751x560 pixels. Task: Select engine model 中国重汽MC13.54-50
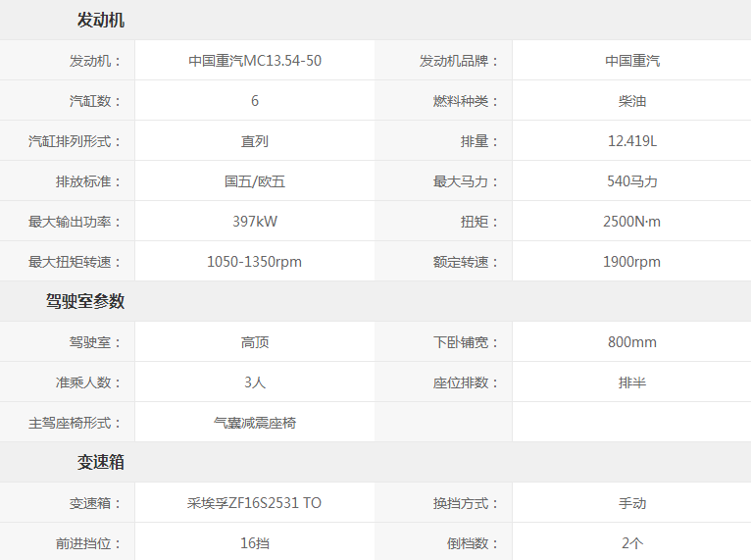255,61
